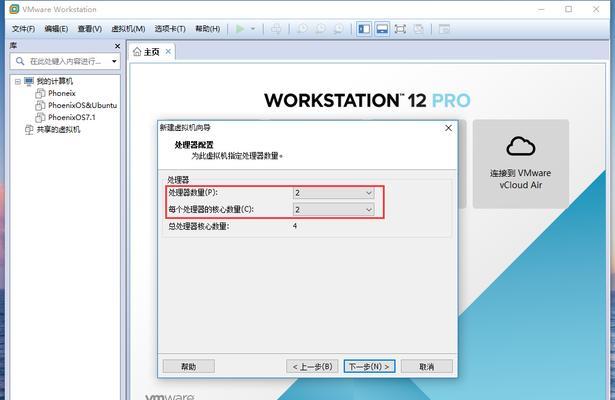Open the library search filter dropdown arrow
The image size is (615, 400).
(x=114, y=61)
